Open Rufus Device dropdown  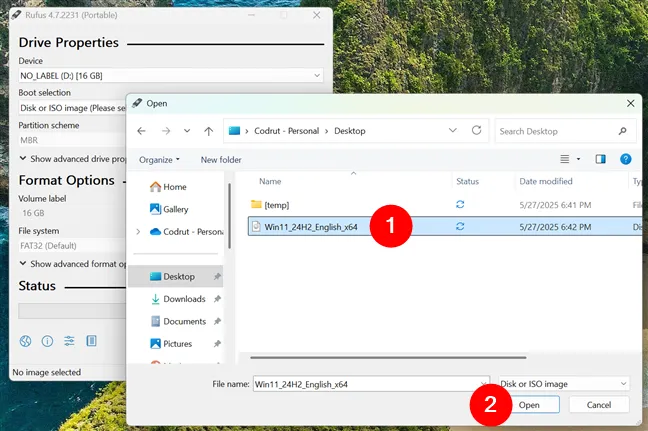(171, 76)
